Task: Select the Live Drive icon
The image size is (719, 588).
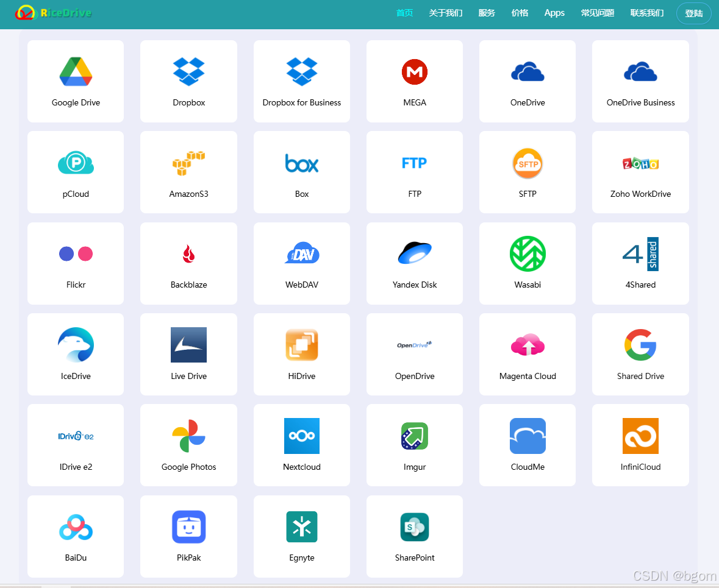Action: (188, 345)
